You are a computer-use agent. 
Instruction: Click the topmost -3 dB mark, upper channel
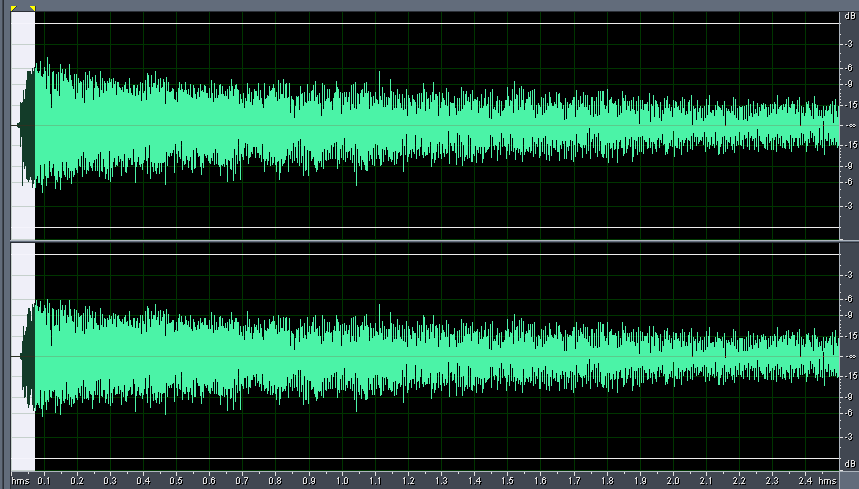(x=848, y=45)
